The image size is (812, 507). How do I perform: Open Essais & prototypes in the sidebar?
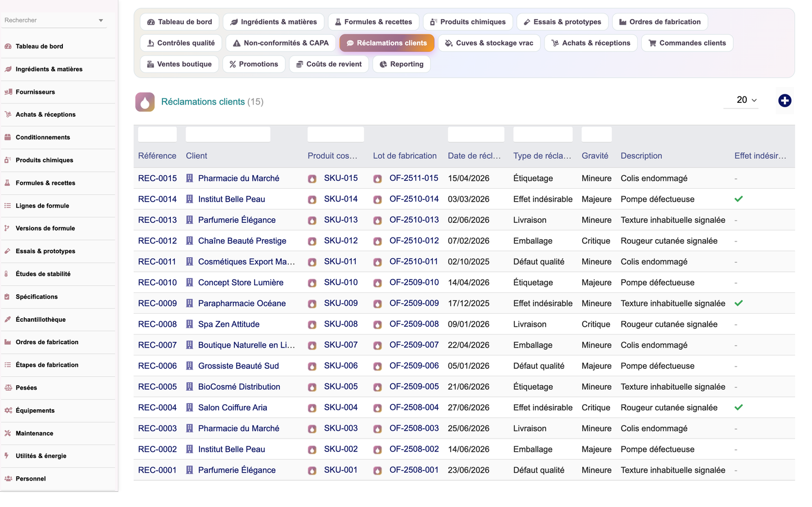tap(46, 252)
